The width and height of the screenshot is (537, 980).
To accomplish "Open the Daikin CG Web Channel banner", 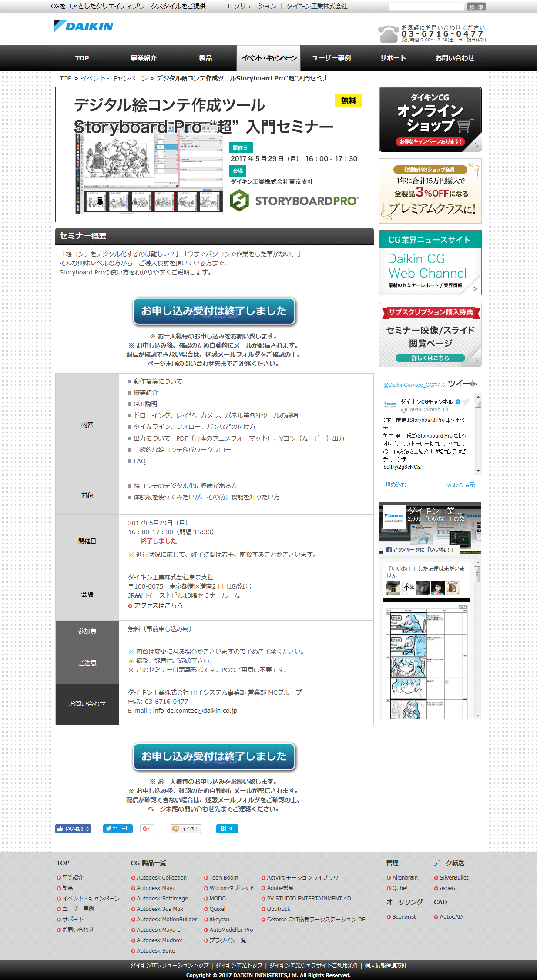I will (430, 263).
